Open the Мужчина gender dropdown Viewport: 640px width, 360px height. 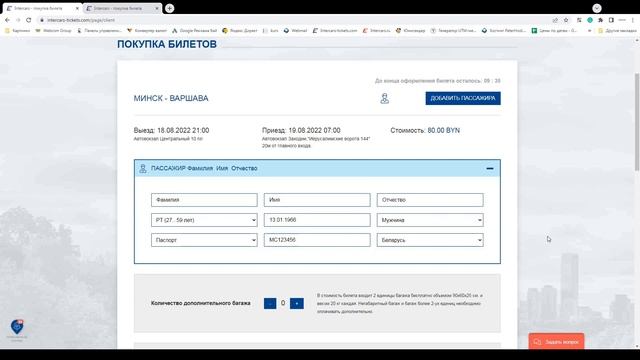pos(430,220)
